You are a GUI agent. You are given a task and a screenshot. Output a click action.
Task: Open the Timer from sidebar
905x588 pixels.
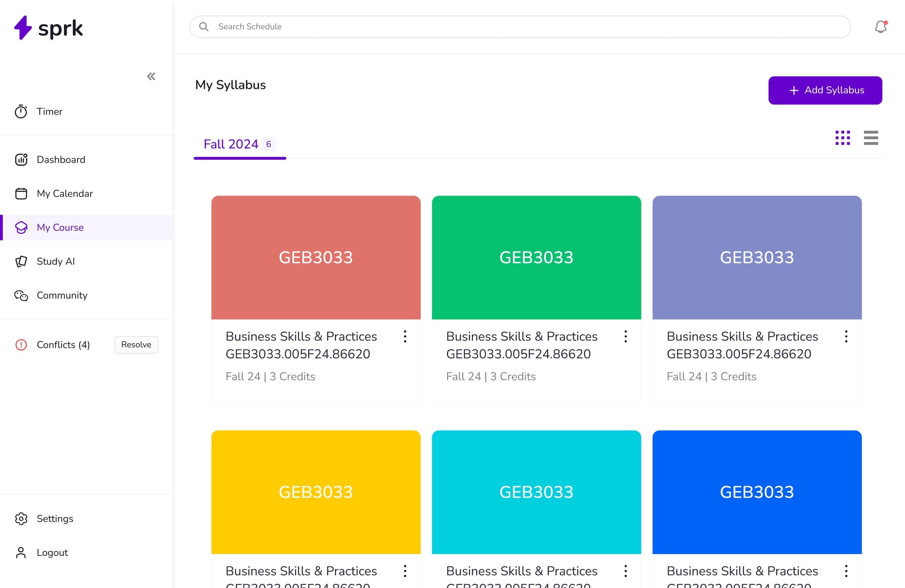49,112
